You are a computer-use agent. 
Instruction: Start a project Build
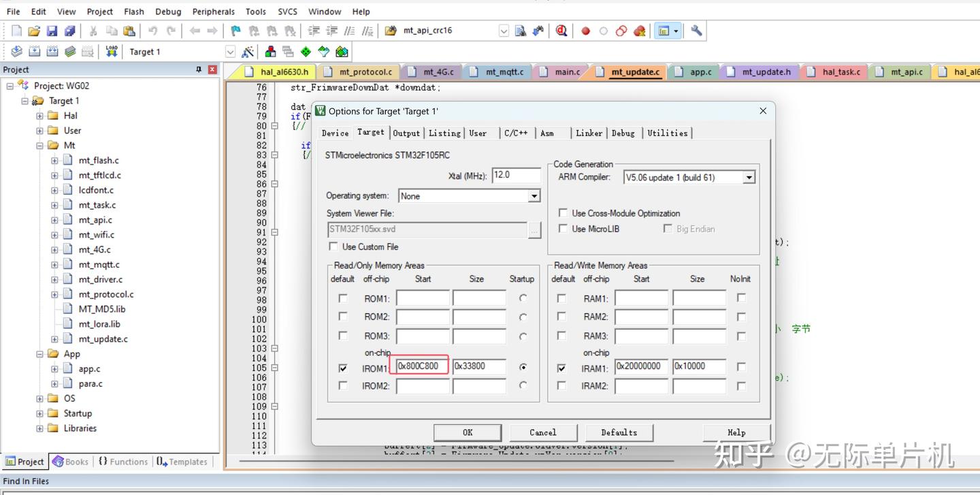[35, 51]
